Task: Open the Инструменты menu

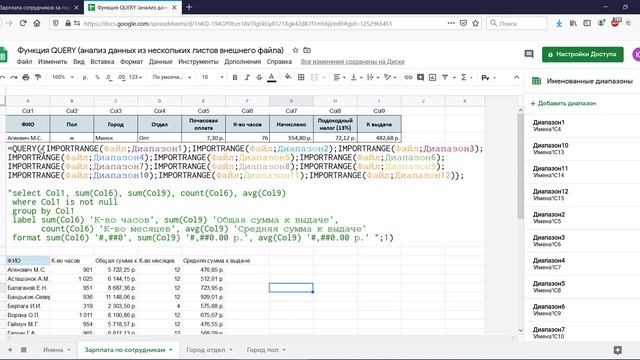Action: tap(198, 62)
